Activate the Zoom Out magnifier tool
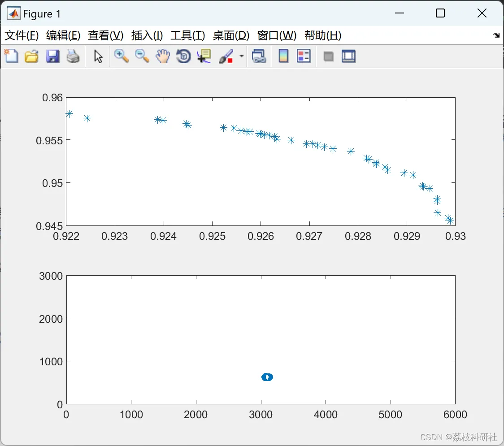The width and height of the screenshot is (504, 446). point(142,56)
